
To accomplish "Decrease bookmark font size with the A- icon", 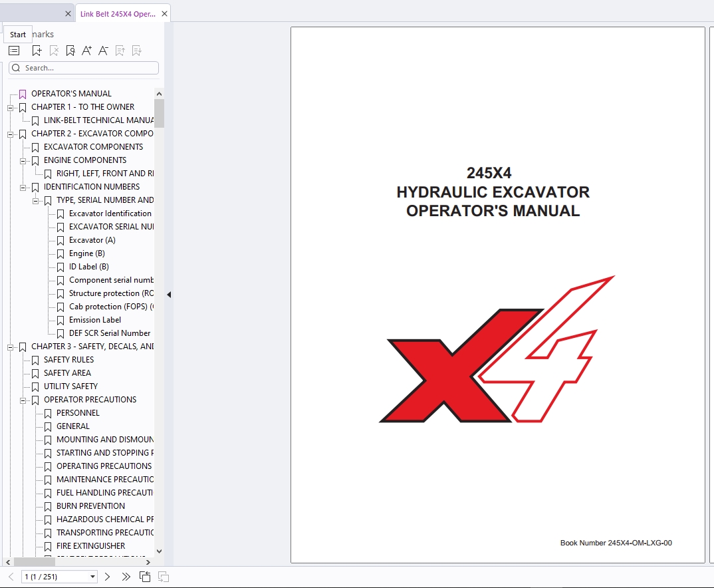I will (x=103, y=51).
